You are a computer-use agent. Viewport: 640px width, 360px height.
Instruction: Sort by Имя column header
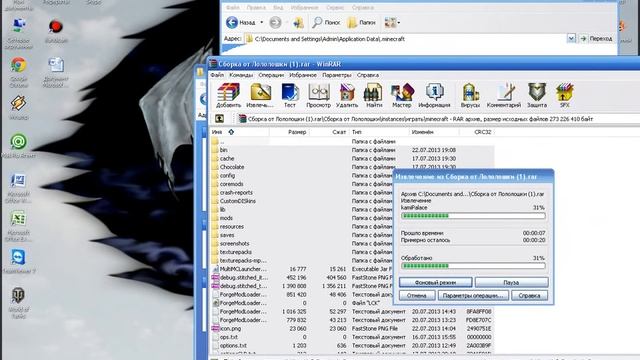tap(240, 132)
